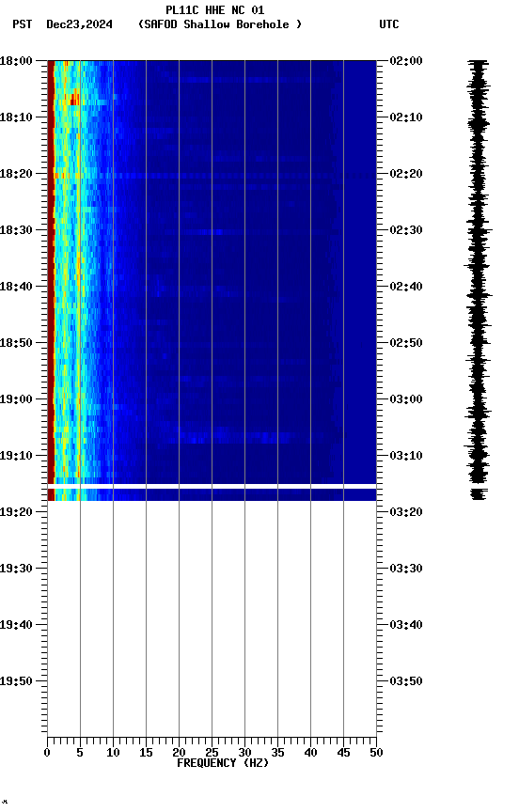Click the '15' Hz axis label

click(x=146, y=753)
